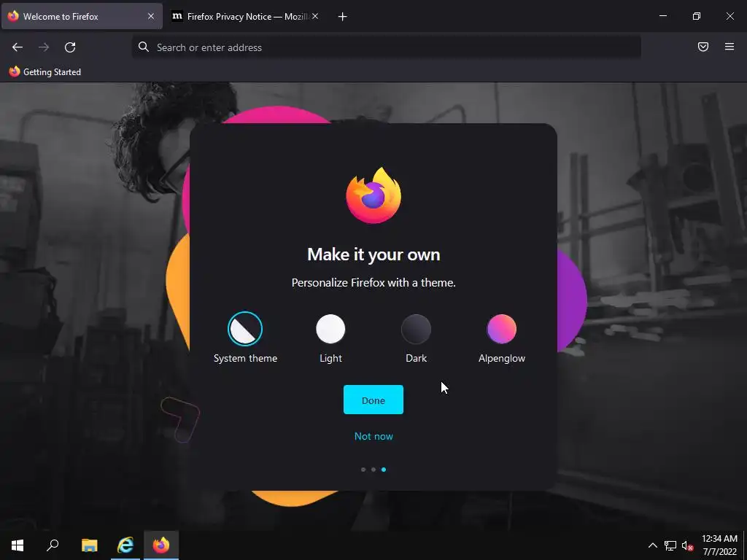Reload the current page
747x560 pixels.
70,47
